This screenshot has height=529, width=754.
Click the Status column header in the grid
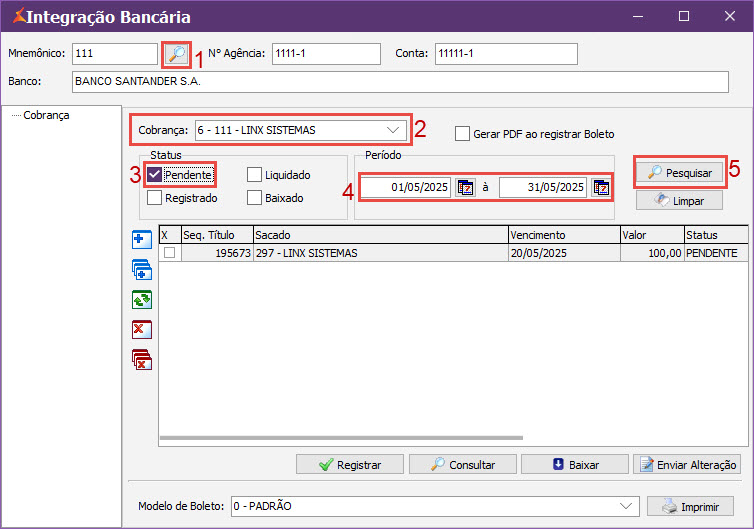[x=716, y=235]
